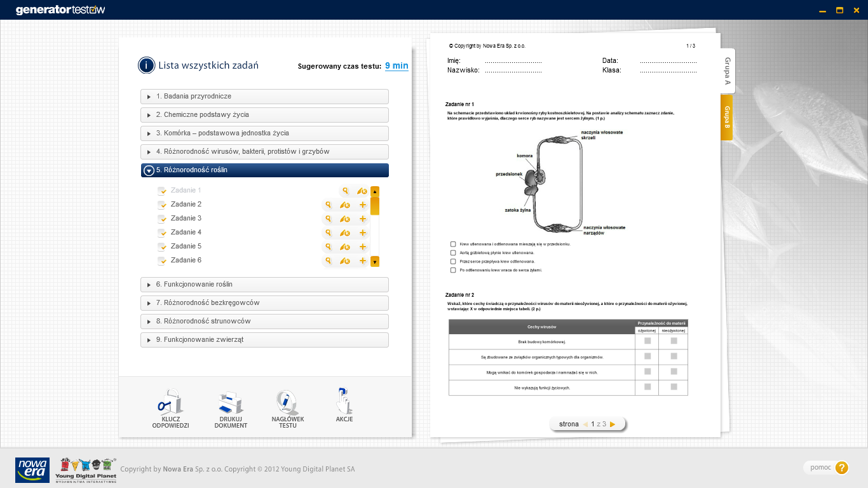Open the Akcje hand icon
The image size is (868, 488).
(344, 402)
